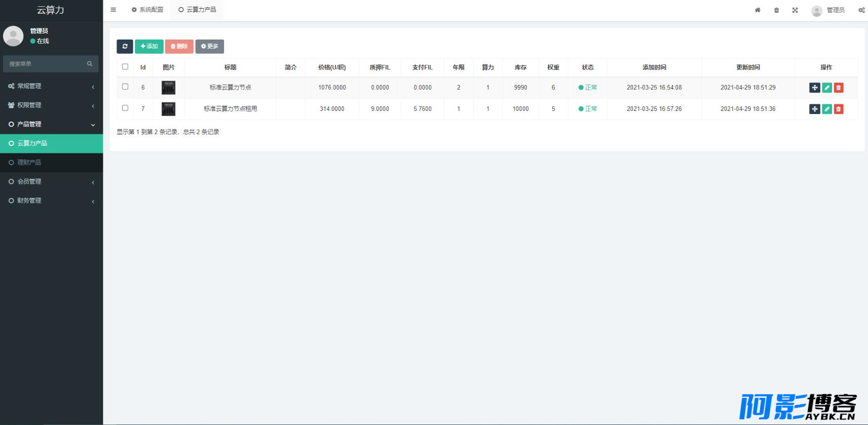Click the 云算力 logo title

[x=51, y=10]
